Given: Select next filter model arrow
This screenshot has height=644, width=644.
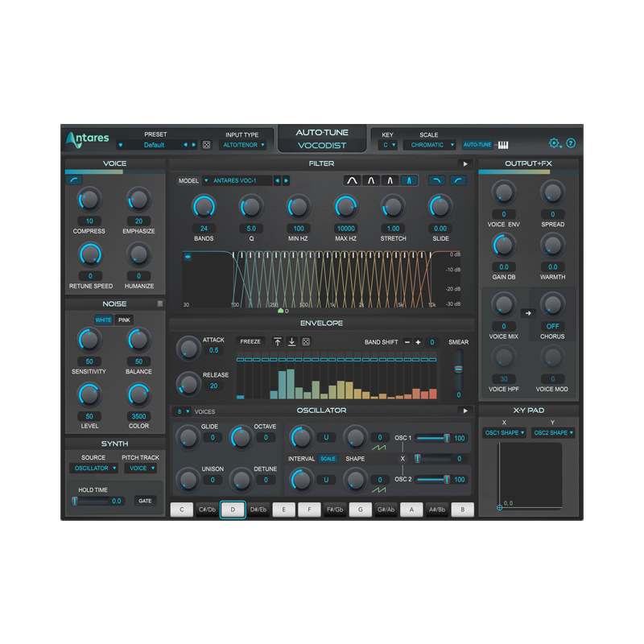Looking at the screenshot, I should point(286,180).
